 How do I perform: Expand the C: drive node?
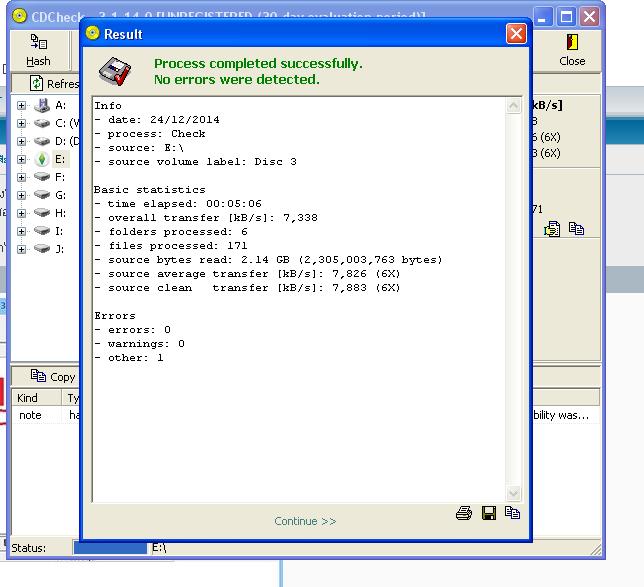[22, 123]
